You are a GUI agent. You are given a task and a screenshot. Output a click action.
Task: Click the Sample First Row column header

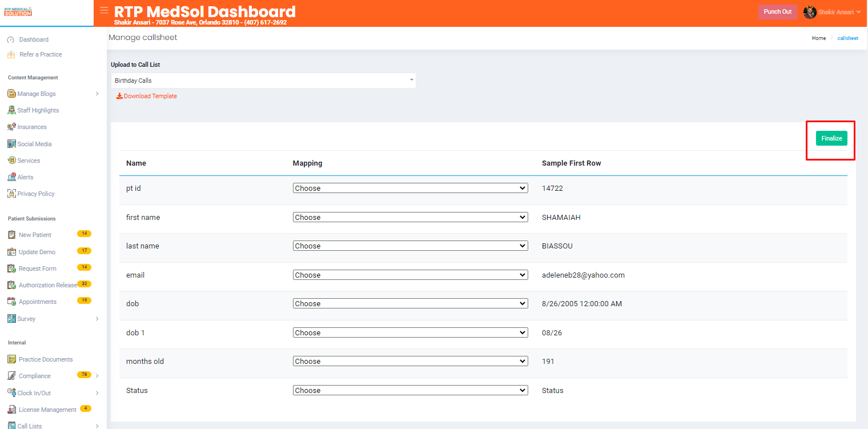tap(571, 163)
